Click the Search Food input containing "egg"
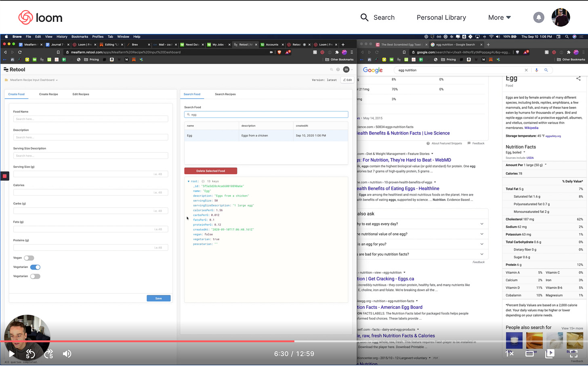This screenshot has width=588, height=367. (x=266, y=114)
